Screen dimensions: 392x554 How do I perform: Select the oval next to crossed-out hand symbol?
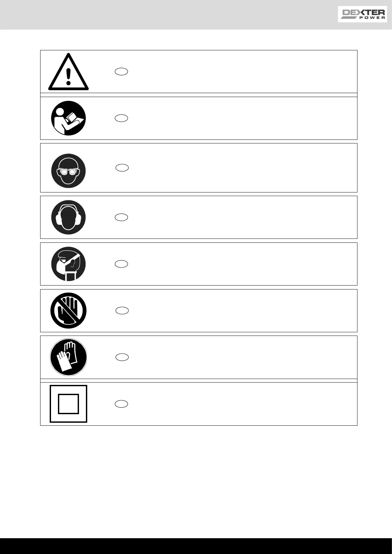point(122,311)
